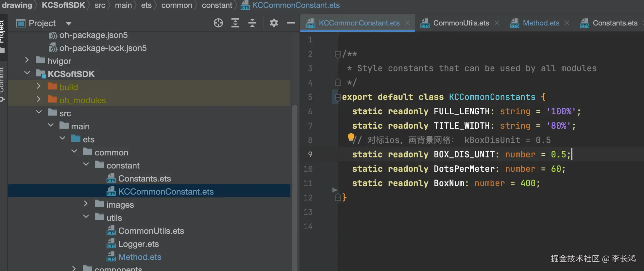The height and width of the screenshot is (271, 644).
Task: Switch to CommonUtils.ets editor tab
Action: coord(461,23)
